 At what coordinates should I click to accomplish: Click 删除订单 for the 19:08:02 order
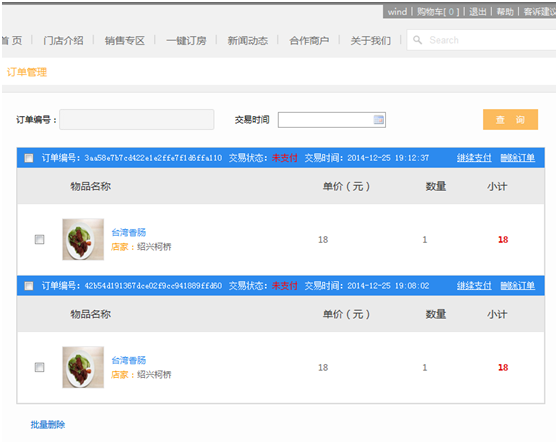tap(517, 285)
